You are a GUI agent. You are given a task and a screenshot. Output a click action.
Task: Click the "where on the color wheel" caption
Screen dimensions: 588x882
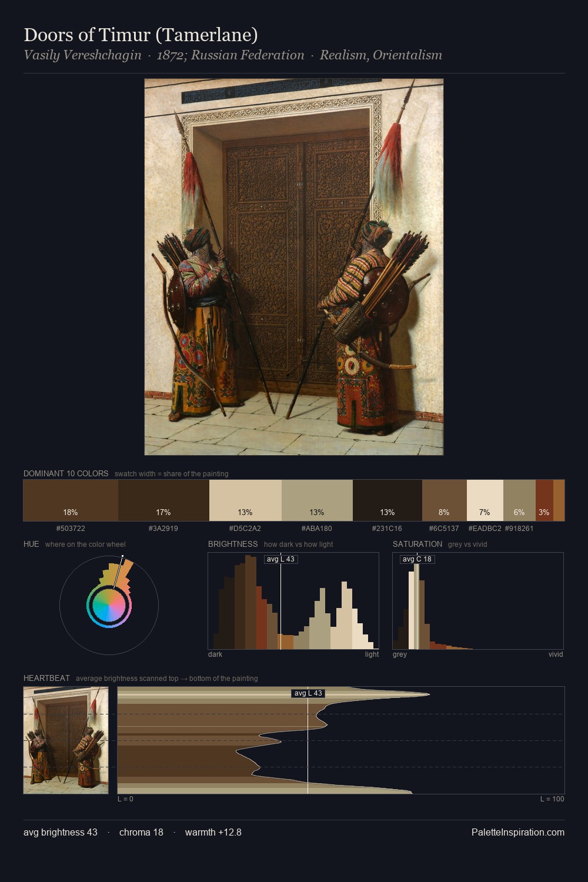click(85, 544)
